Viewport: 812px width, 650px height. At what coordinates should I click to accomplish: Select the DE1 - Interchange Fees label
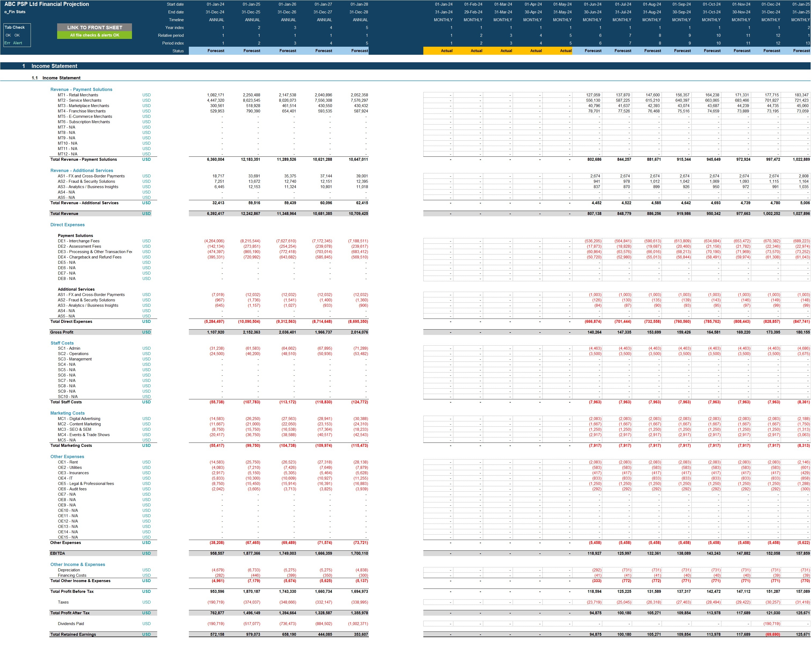click(x=79, y=241)
